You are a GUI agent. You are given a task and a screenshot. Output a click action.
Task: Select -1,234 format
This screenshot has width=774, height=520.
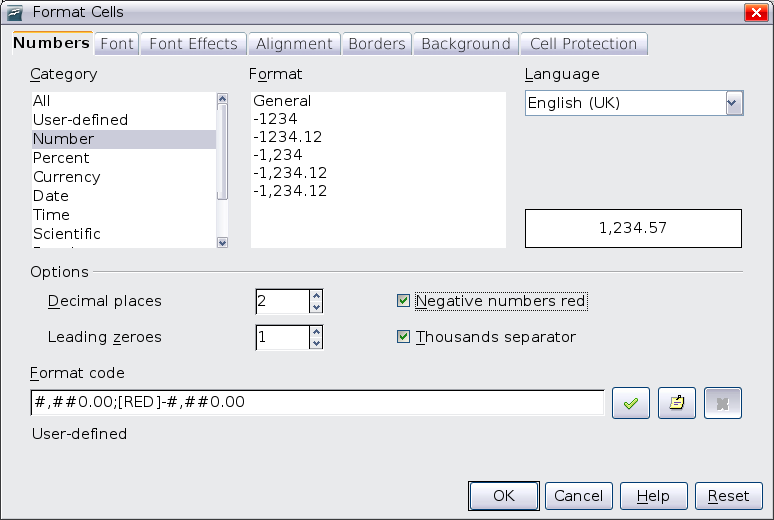point(378,155)
